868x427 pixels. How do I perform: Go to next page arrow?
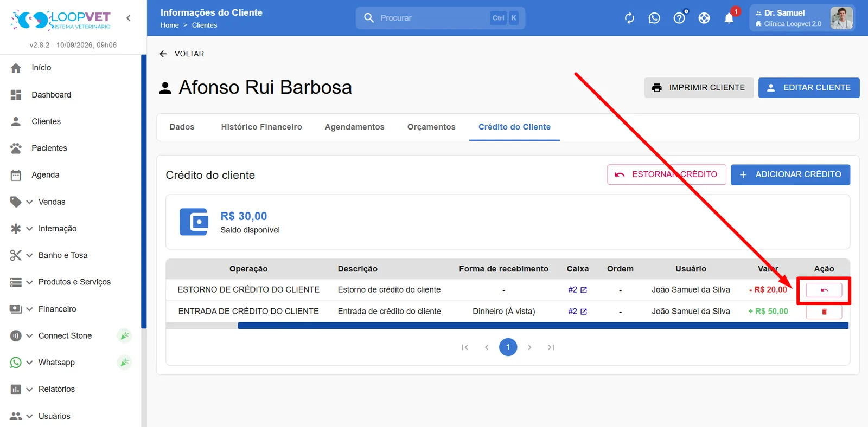coord(529,347)
